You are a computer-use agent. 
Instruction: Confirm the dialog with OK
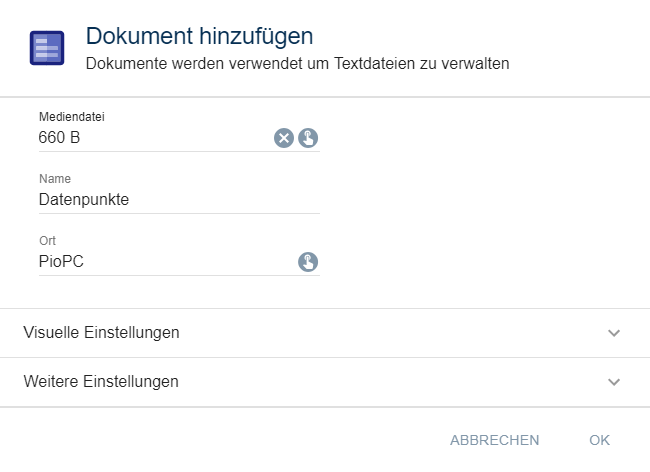599,440
